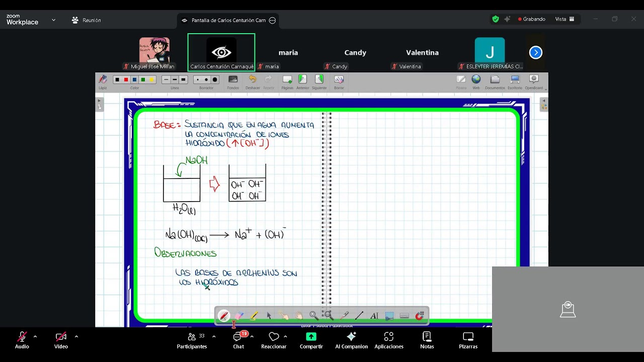Open the Reaccionar reactions menu

[x=274, y=340]
